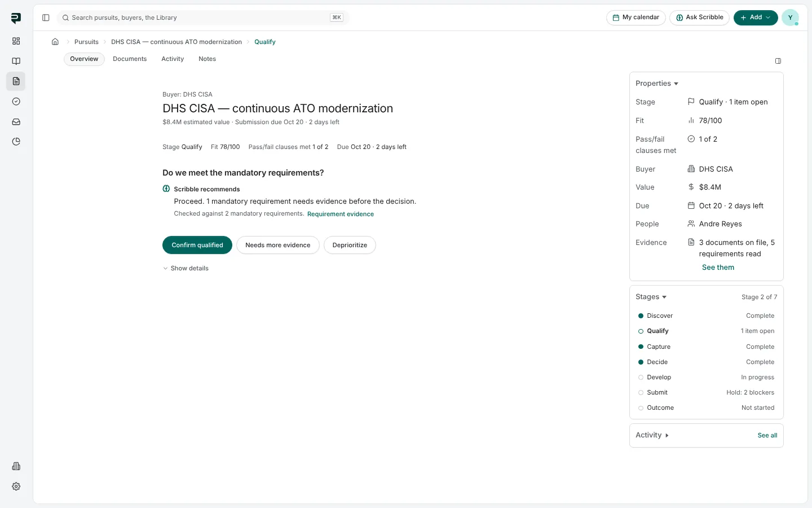Open the Add dropdown menu
This screenshot has width=812, height=508.
pos(756,17)
